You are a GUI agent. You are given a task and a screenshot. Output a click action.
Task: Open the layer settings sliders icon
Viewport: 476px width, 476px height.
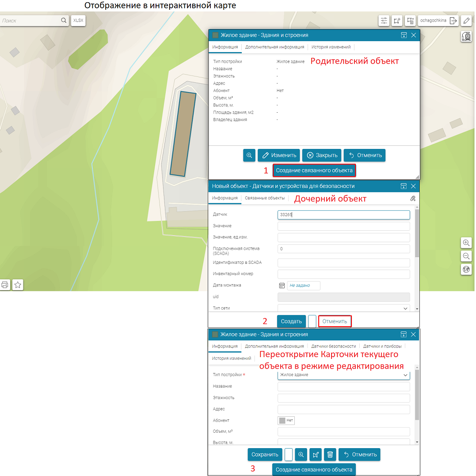[x=384, y=21]
